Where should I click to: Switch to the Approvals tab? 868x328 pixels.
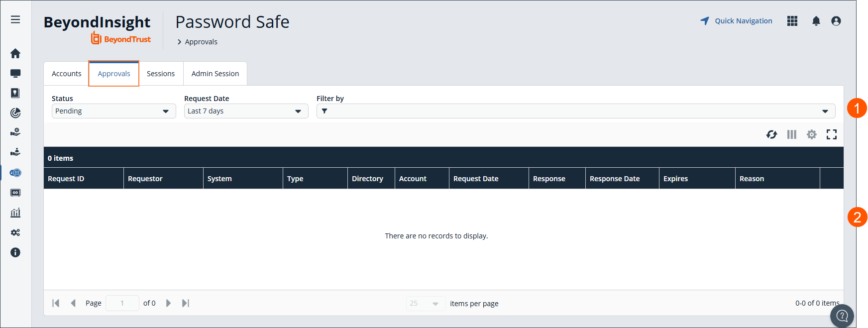click(114, 74)
